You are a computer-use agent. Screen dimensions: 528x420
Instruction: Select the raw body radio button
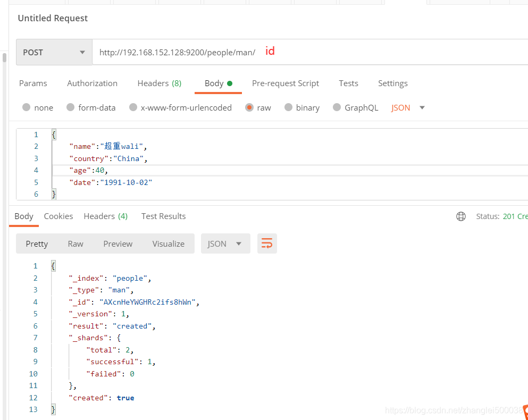(x=249, y=107)
